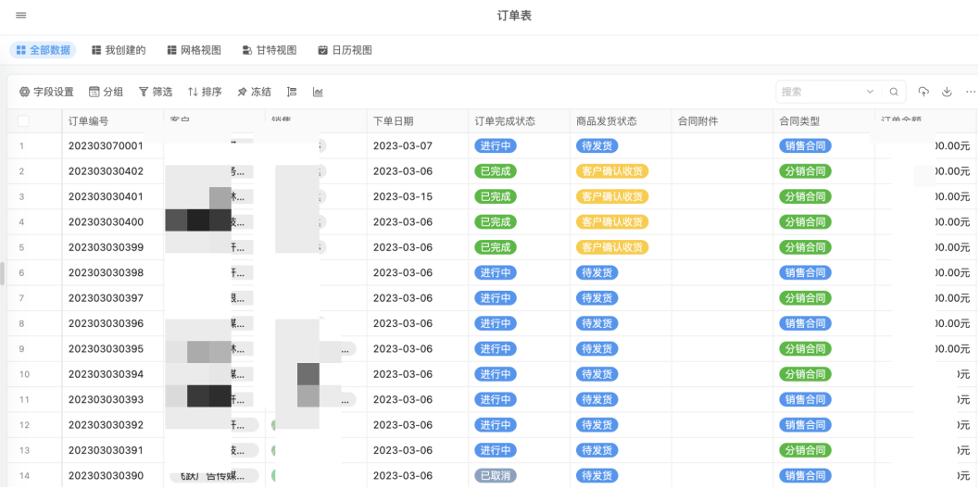The height and width of the screenshot is (489, 980).
Task: Click the 下单日期 column header
Action: [x=394, y=121]
